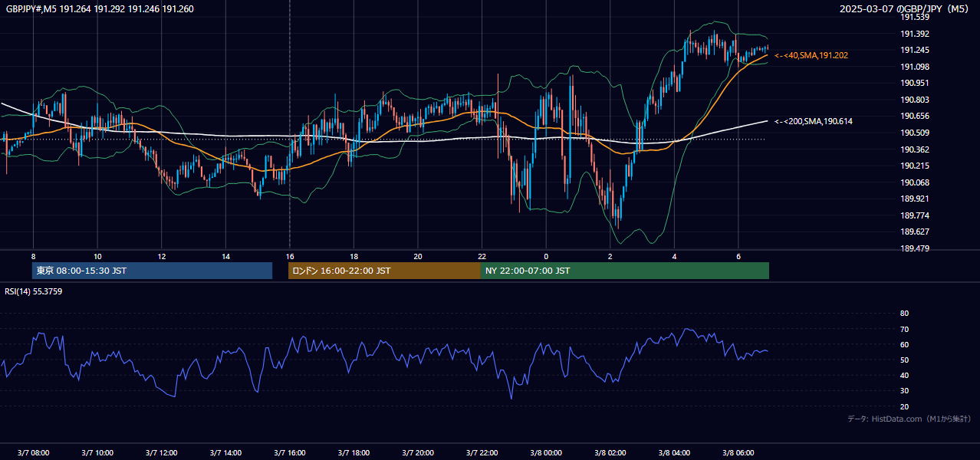Viewport: 980px width, 460px height.
Task: Select the 40 SMA 191.202 label
Action: (x=811, y=55)
